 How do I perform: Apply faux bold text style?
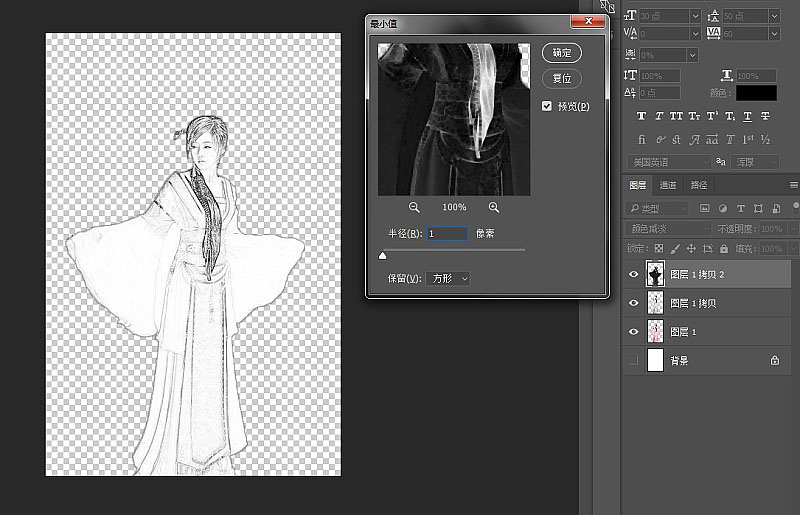pyautogui.click(x=641, y=116)
